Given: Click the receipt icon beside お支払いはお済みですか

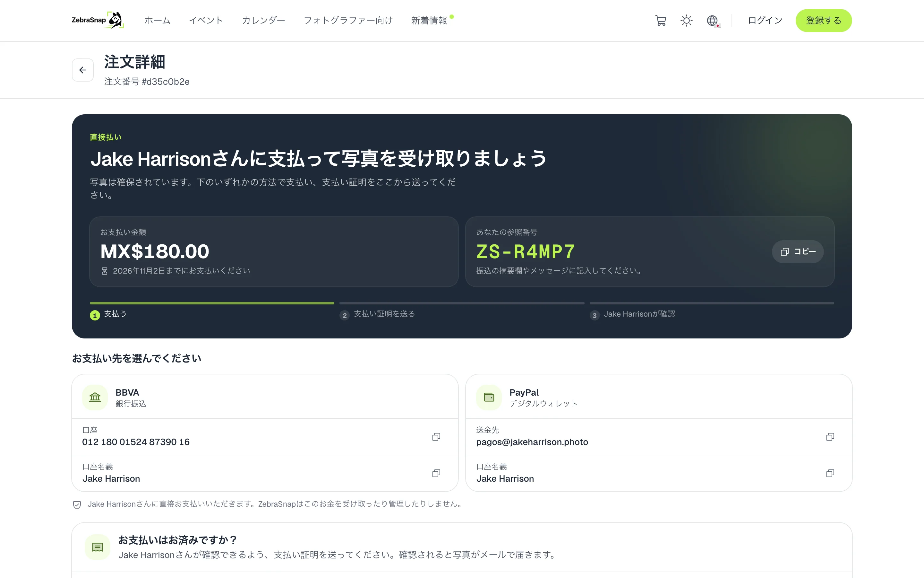Looking at the screenshot, I should 98,547.
